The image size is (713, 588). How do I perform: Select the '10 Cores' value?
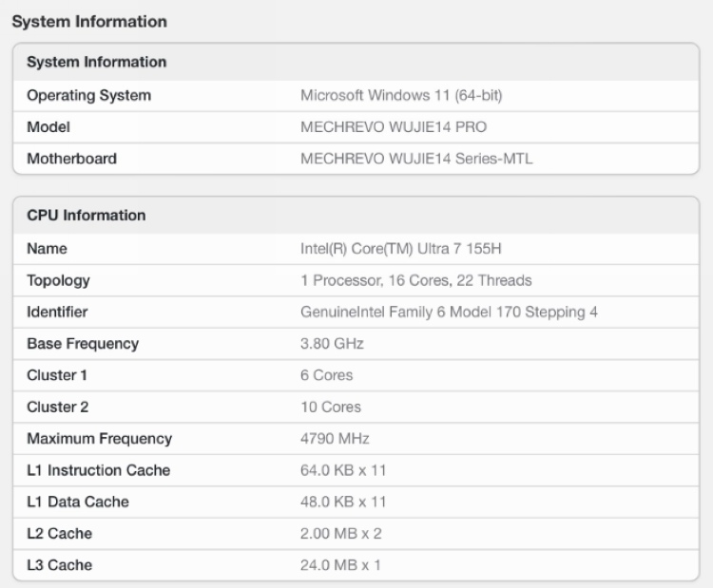click(331, 408)
